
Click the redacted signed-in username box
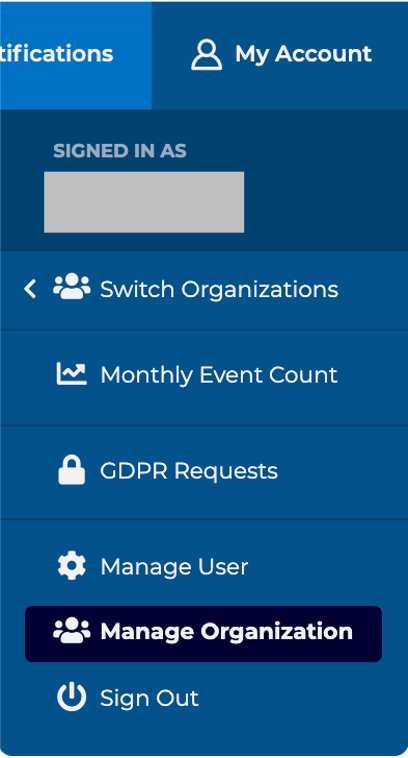(x=144, y=202)
